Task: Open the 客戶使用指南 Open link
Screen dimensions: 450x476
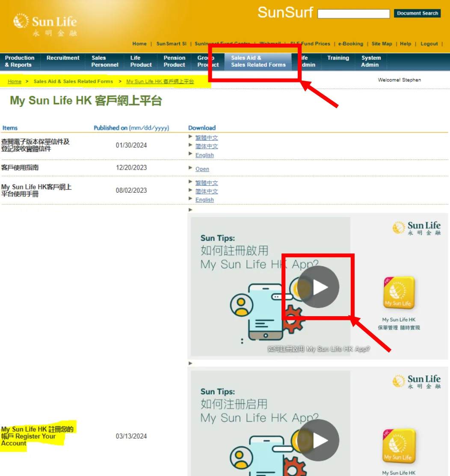Action: click(202, 169)
